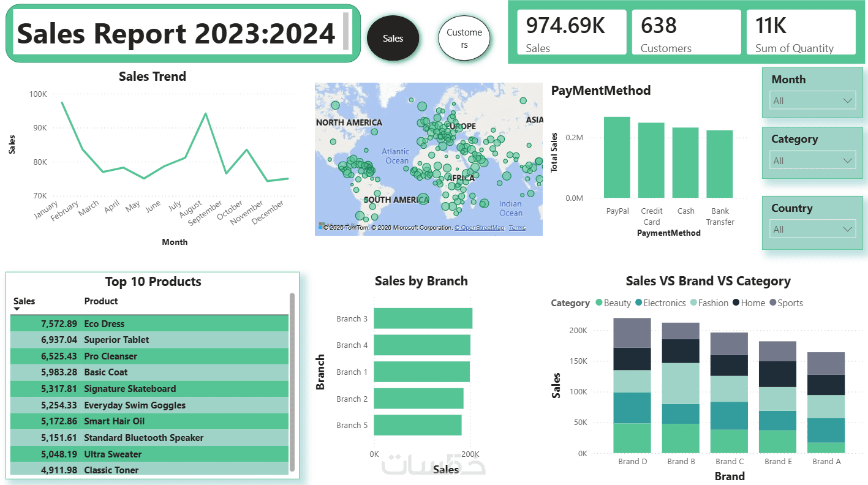This screenshot has width=868, height=485.
Task: Select the Bank Transfer payment bar
Action: tap(720, 164)
